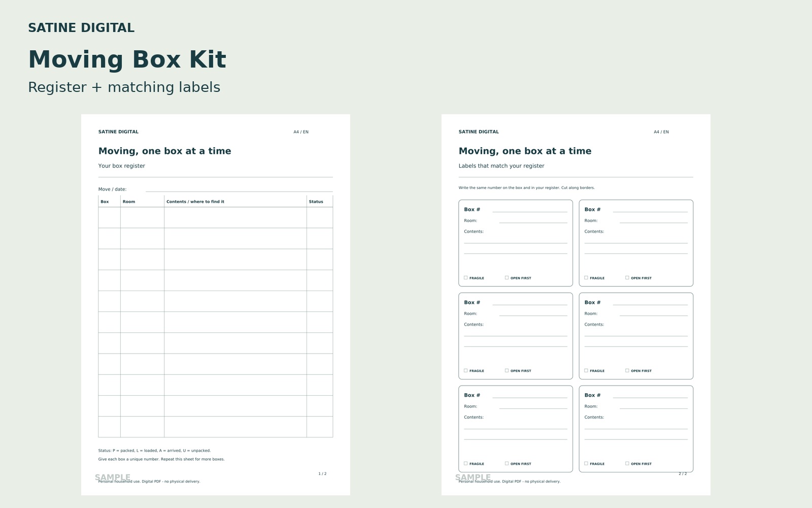The width and height of the screenshot is (812, 508).
Task: Tick OPEN FIRST checkbox on middle-left label
Action: click(506, 370)
